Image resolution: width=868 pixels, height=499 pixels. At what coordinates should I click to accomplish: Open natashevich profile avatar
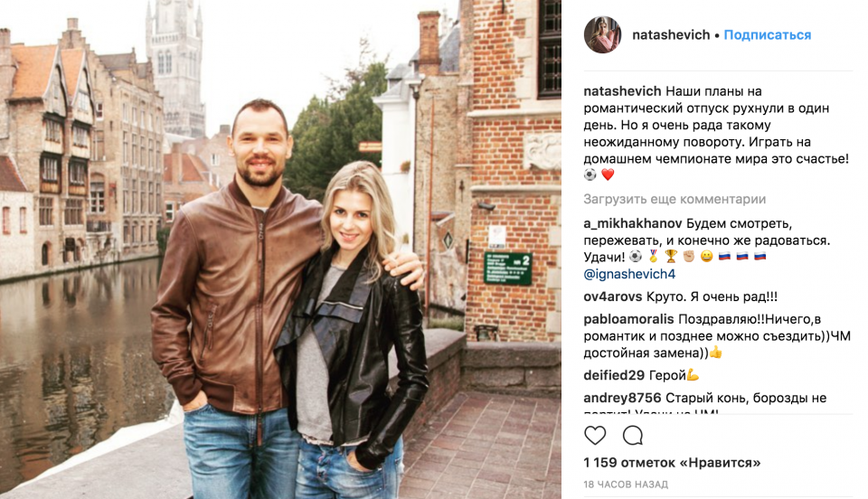(x=602, y=35)
